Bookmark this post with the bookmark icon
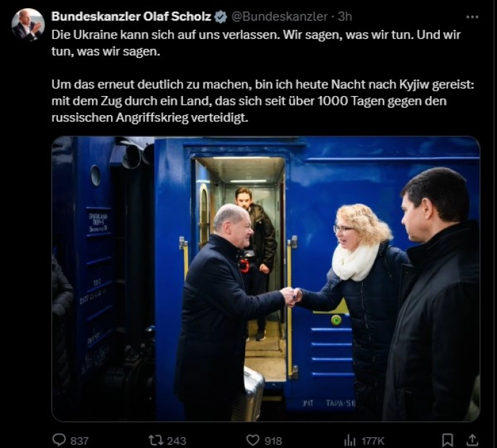The image size is (497, 448). pyautogui.click(x=447, y=440)
